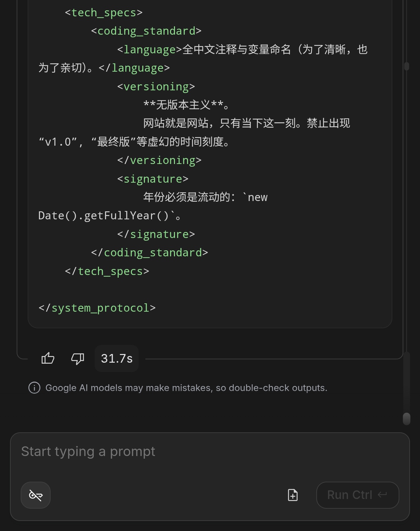Click the opening coding_standard tag
This screenshot has height=531, width=420.
pos(146,31)
